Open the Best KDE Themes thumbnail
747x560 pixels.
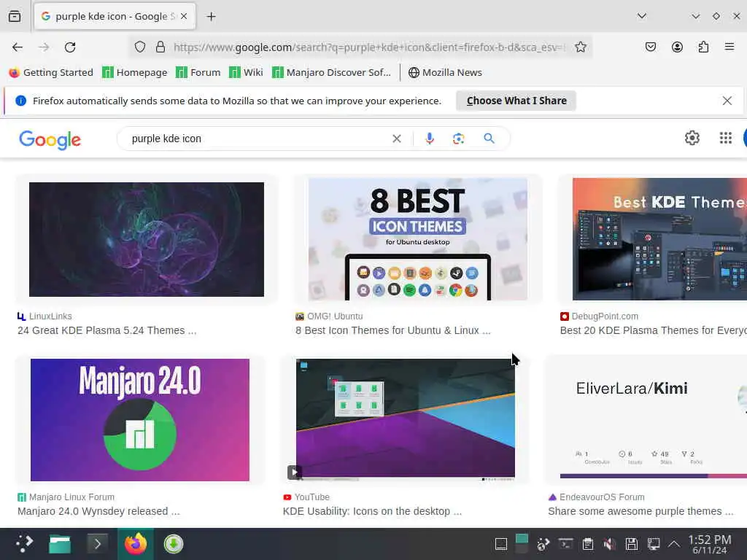click(659, 239)
